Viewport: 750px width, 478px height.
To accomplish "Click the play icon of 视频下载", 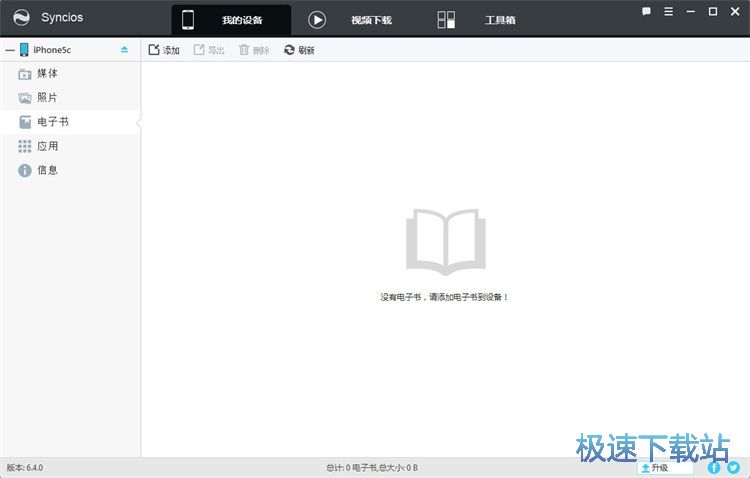I will [x=317, y=20].
